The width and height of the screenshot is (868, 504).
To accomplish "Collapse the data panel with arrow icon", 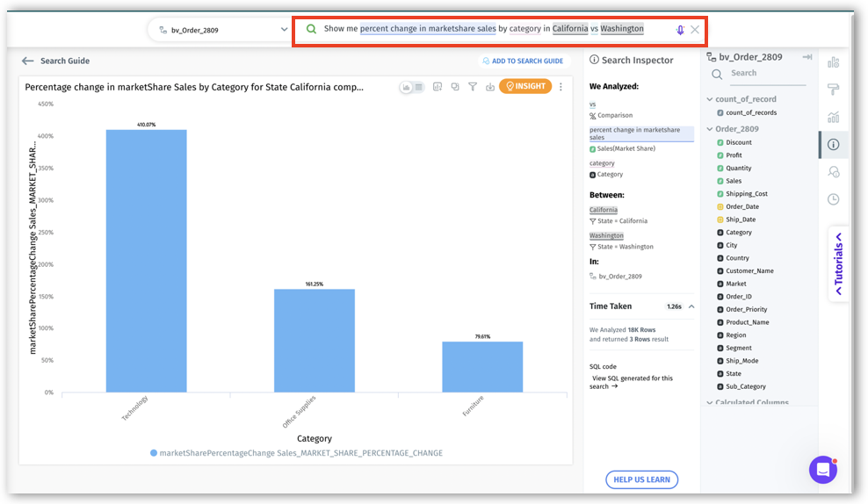I will pyautogui.click(x=807, y=57).
